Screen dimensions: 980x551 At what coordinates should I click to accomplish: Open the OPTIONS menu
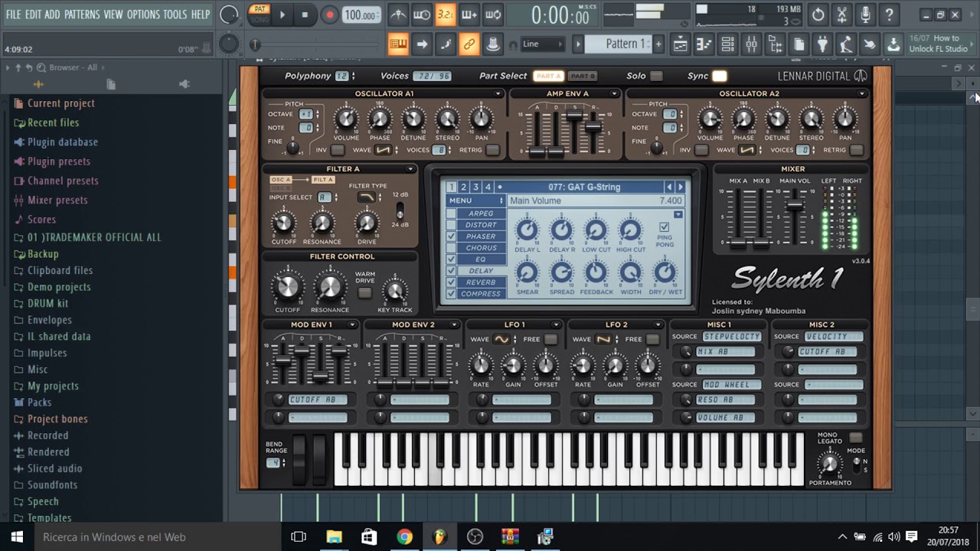point(143,15)
